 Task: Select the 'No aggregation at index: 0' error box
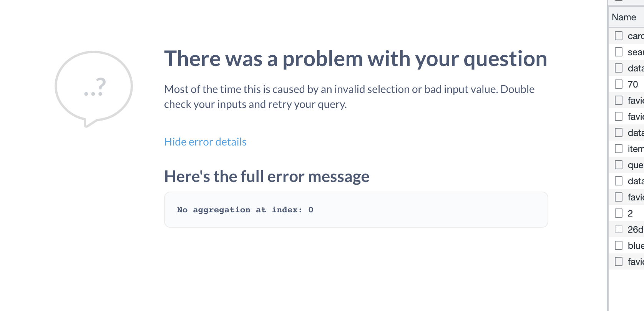356,209
